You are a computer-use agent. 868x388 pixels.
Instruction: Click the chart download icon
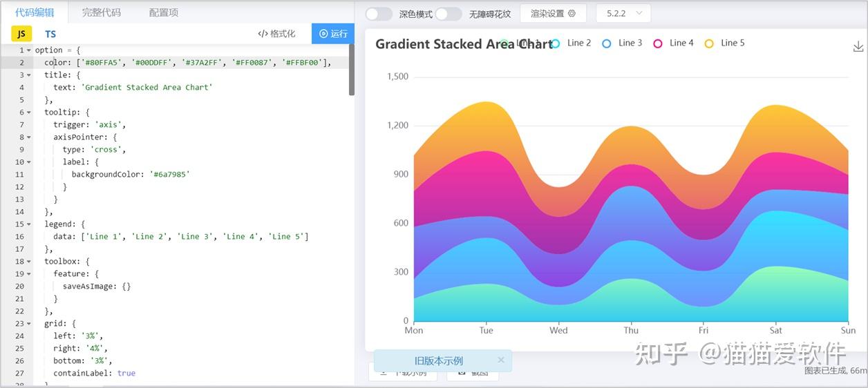(x=858, y=46)
